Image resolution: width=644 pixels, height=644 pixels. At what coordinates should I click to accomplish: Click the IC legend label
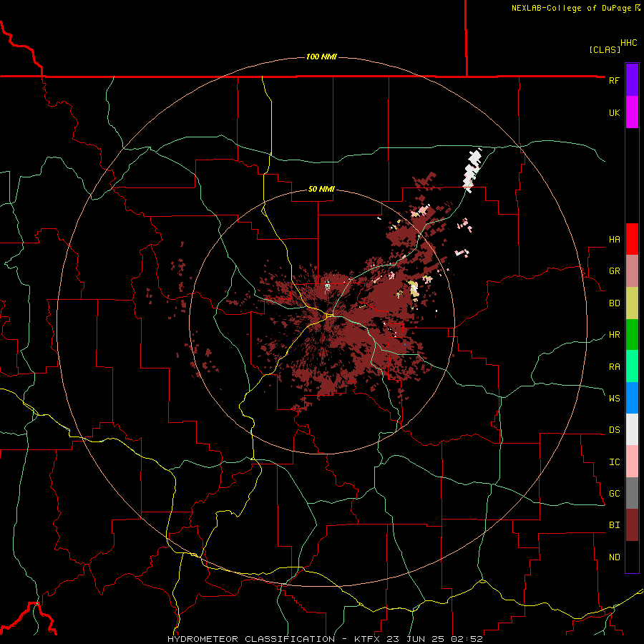coord(614,462)
